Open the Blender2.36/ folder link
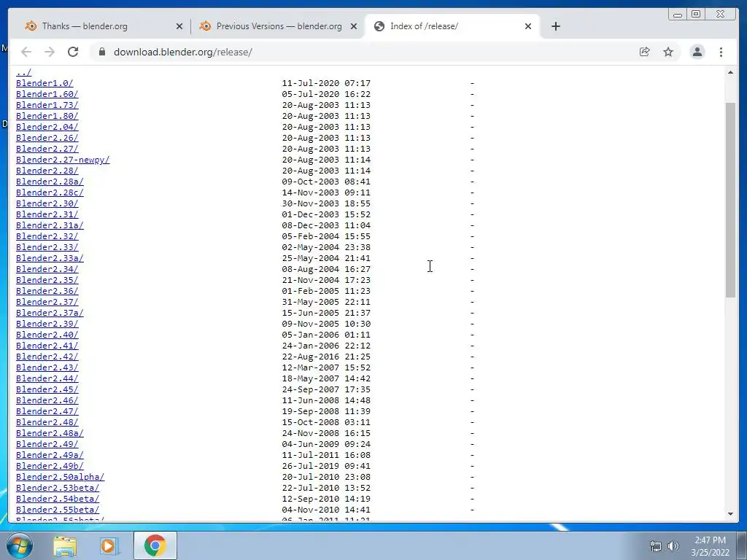 tap(47, 292)
